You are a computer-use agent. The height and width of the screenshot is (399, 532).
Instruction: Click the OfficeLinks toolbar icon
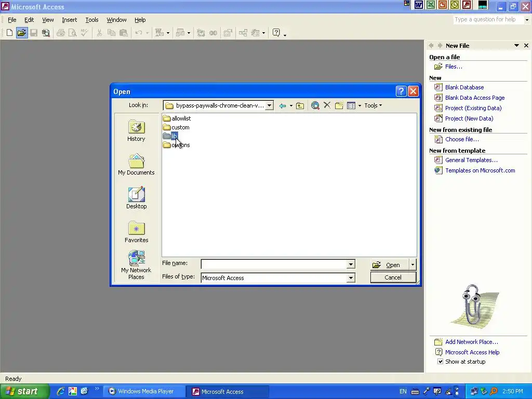click(x=159, y=33)
